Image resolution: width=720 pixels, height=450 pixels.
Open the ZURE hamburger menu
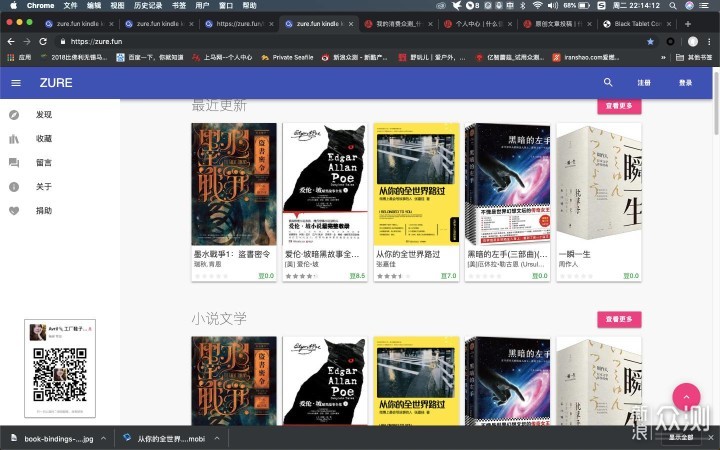[x=16, y=83]
